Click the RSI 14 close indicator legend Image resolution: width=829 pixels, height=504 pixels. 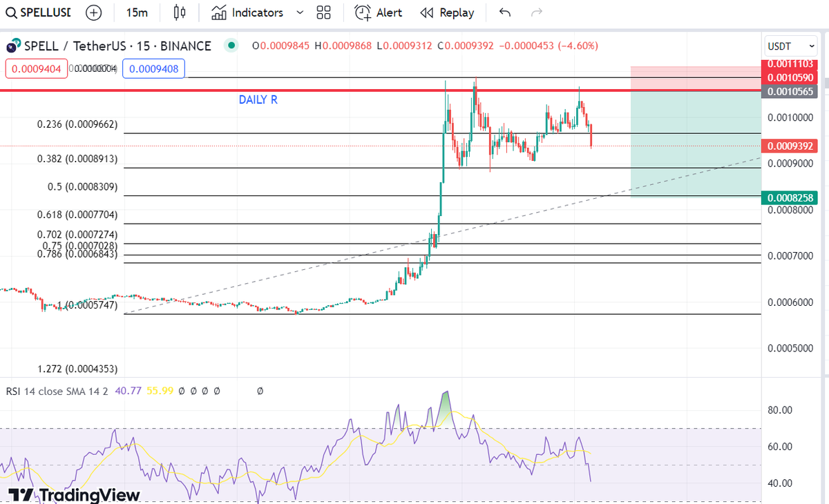57,391
